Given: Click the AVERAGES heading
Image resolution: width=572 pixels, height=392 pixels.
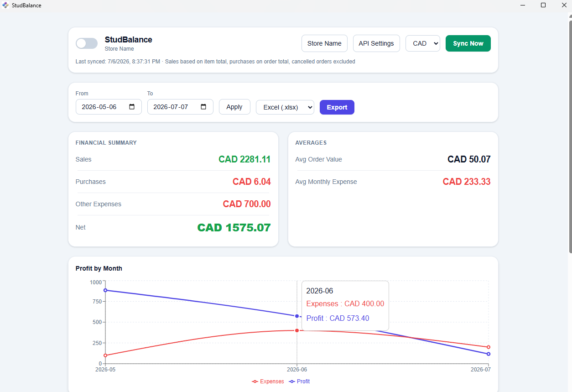Looking at the screenshot, I should coord(311,143).
